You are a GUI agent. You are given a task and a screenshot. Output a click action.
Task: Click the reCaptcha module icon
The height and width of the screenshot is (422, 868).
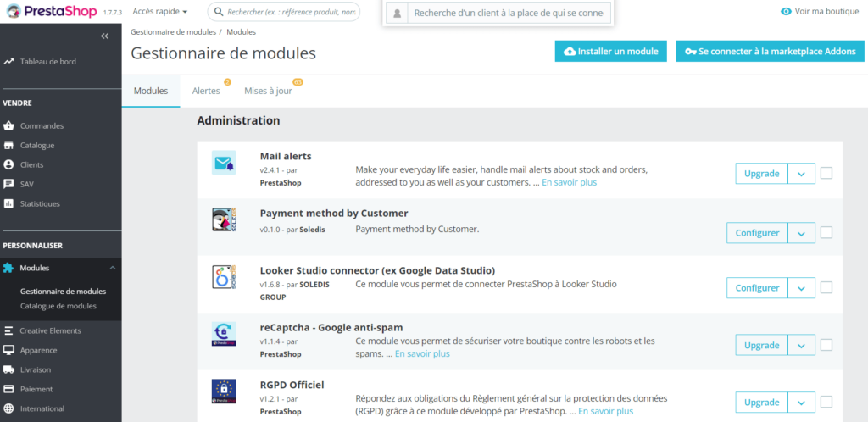click(x=224, y=334)
